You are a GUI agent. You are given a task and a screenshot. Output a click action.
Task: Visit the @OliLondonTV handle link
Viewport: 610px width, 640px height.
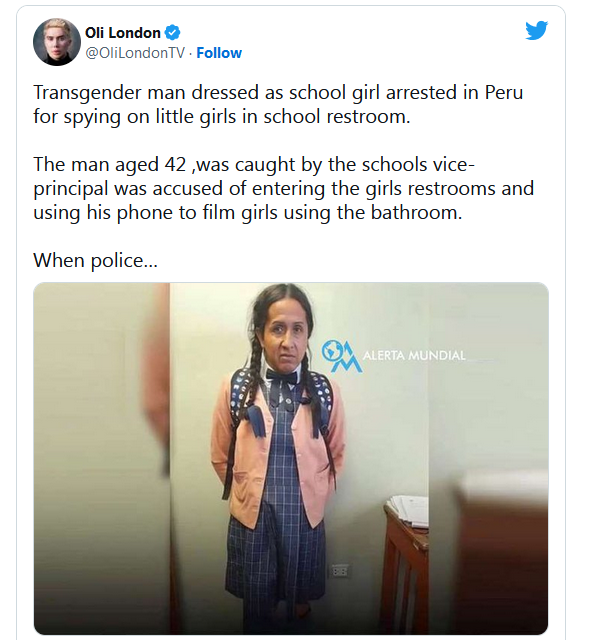coord(135,53)
